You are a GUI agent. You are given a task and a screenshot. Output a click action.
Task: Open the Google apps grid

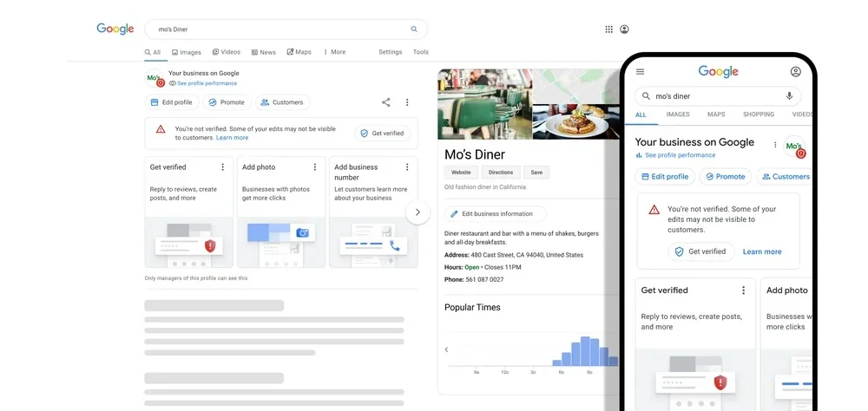click(608, 29)
